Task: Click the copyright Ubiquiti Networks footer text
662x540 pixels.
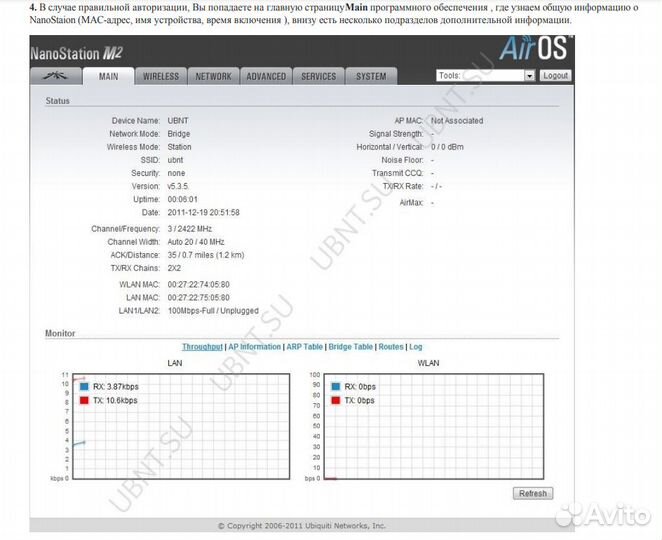Action: (302, 526)
